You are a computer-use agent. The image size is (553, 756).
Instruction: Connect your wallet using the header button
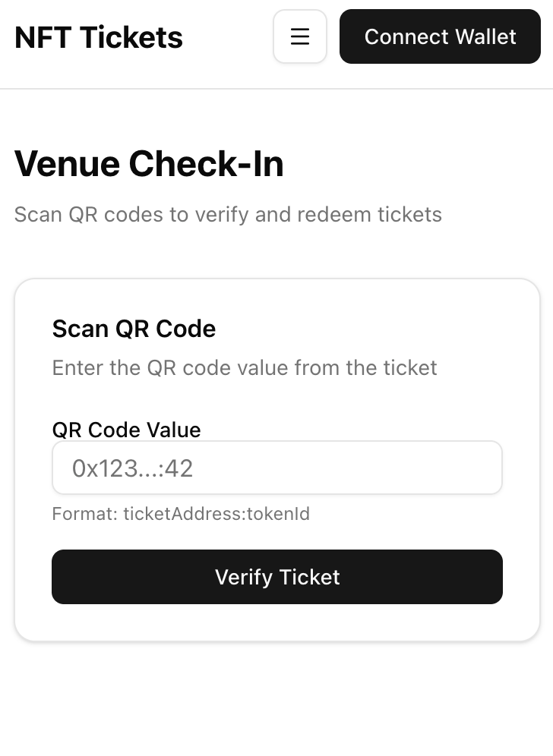440,36
